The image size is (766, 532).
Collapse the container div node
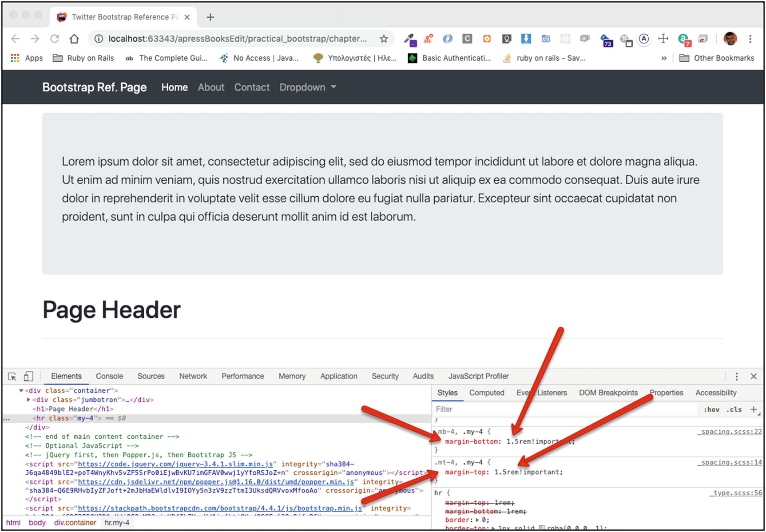coord(21,391)
